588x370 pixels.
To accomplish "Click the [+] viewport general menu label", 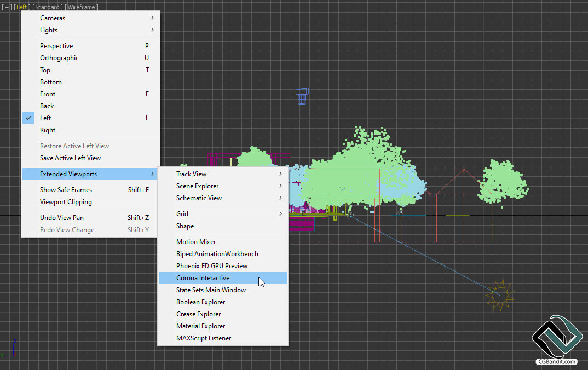I will coord(7,7).
